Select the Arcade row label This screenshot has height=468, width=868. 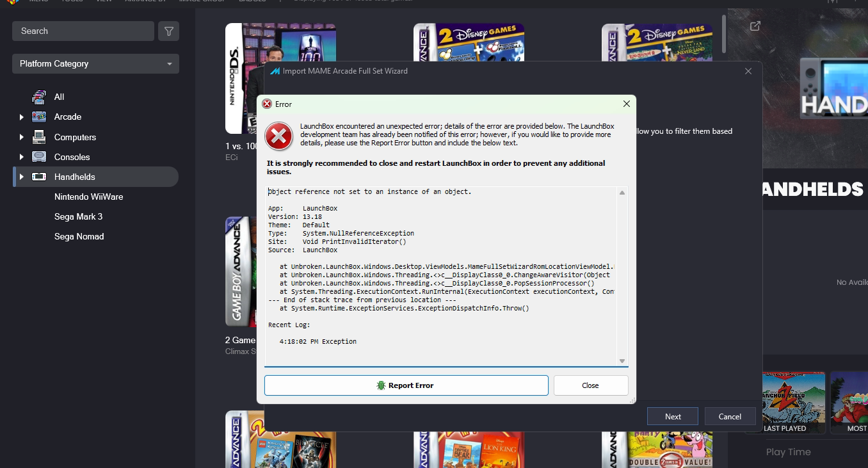point(68,117)
